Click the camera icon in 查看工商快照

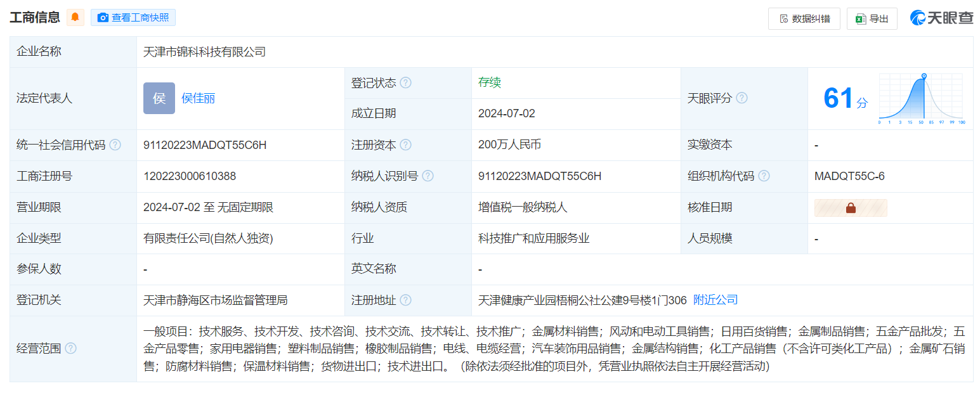[x=103, y=18]
